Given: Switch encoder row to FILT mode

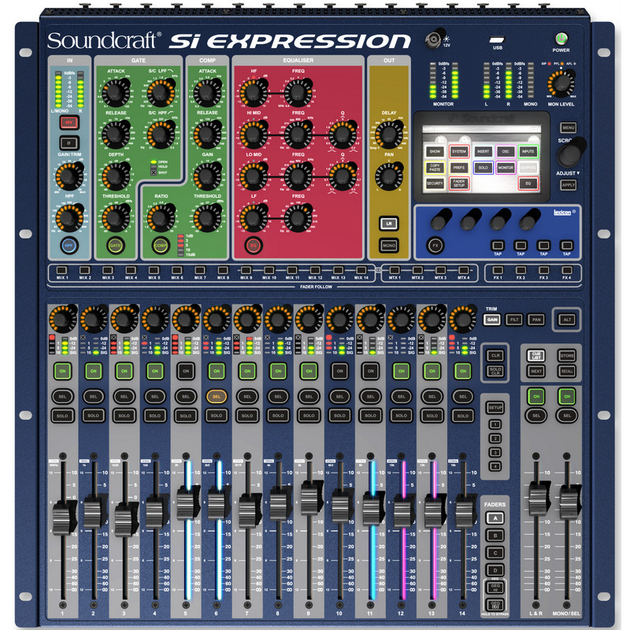Looking at the screenshot, I should 514,320.
